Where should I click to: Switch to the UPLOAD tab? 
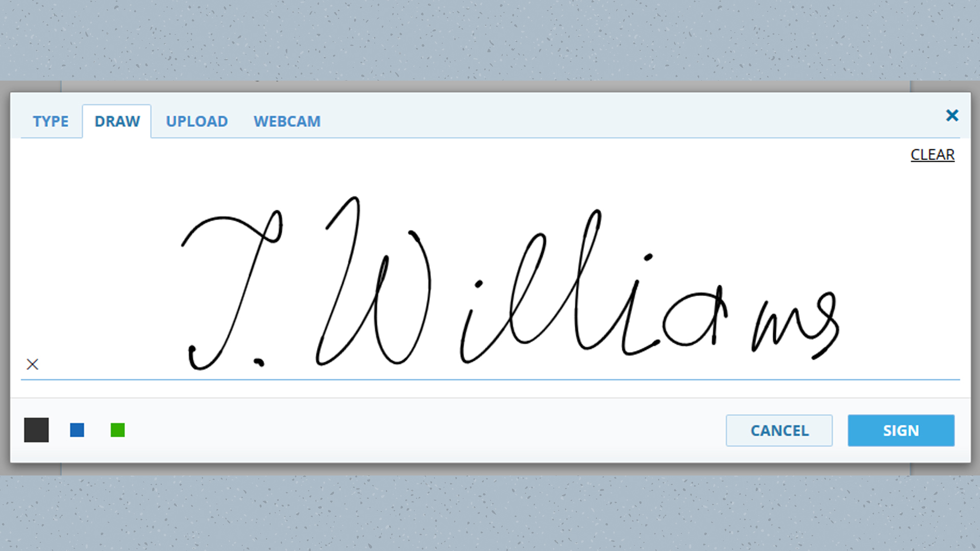[196, 121]
